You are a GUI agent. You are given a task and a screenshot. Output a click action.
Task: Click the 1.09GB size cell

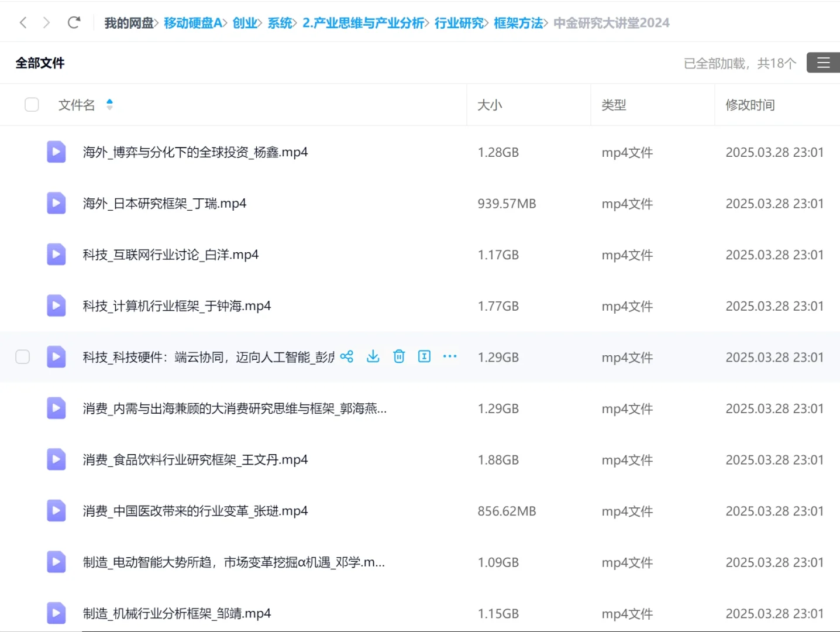pyautogui.click(x=498, y=562)
